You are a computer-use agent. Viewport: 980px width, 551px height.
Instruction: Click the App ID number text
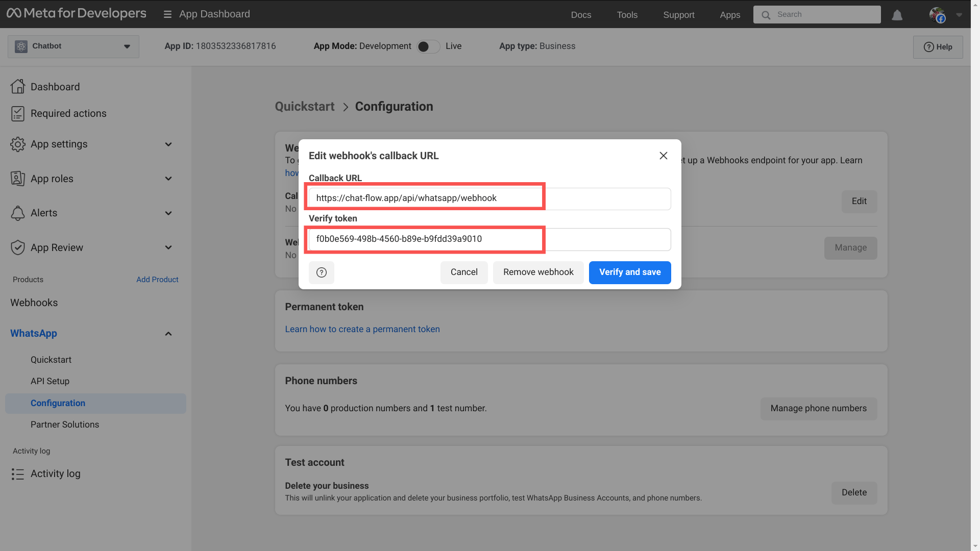coord(236,46)
